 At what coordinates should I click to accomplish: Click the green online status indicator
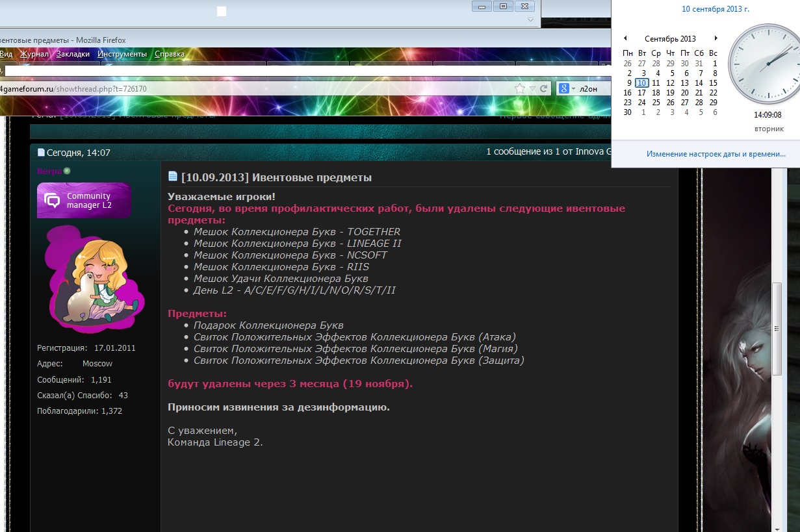click(x=67, y=171)
